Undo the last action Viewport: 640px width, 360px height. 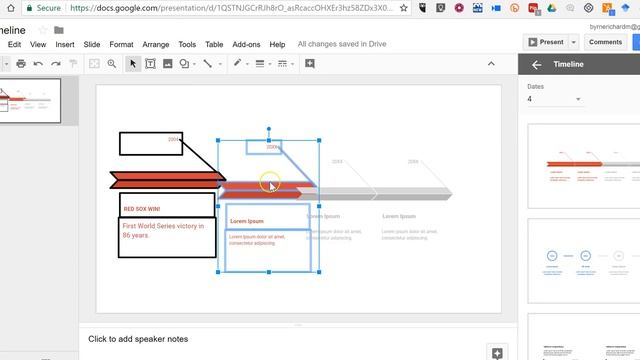pos(38,64)
